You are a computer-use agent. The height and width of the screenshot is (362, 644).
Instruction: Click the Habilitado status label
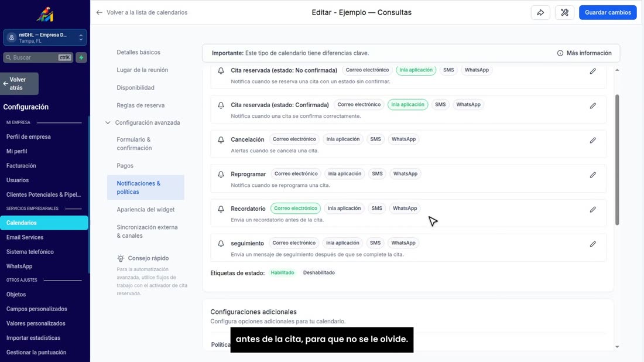point(282,272)
